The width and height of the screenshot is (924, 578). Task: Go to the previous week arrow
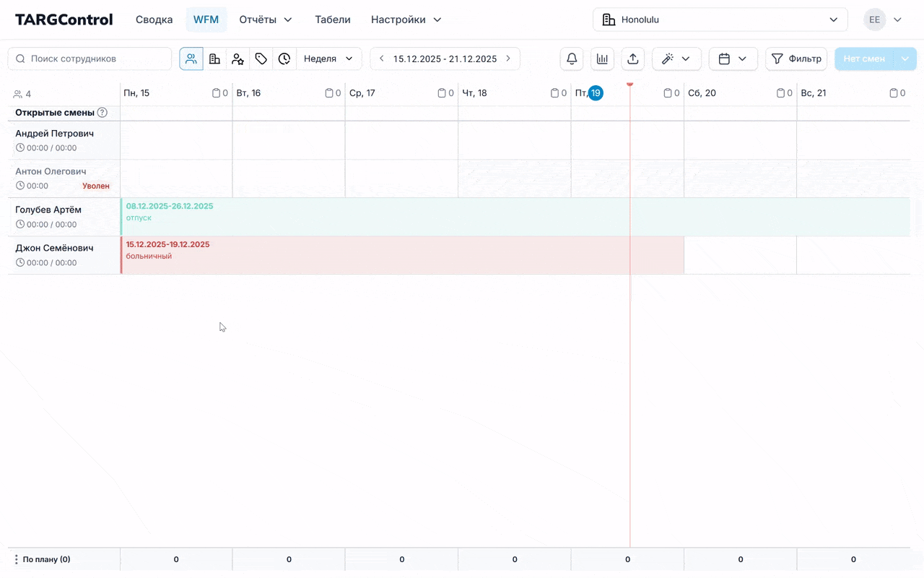382,59
